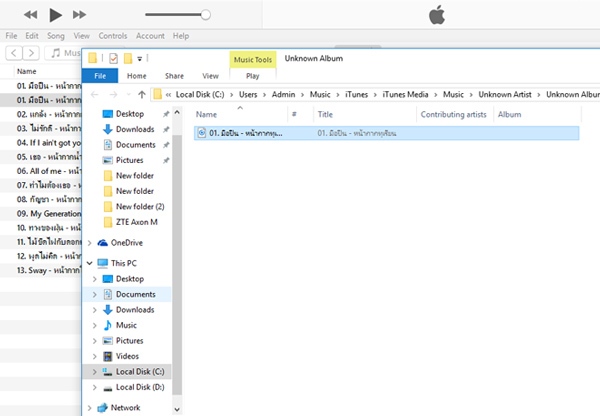Screen dimensions: 600x416
Task: Click Unknown Artist in the address breadcrumb
Action: click(x=505, y=95)
